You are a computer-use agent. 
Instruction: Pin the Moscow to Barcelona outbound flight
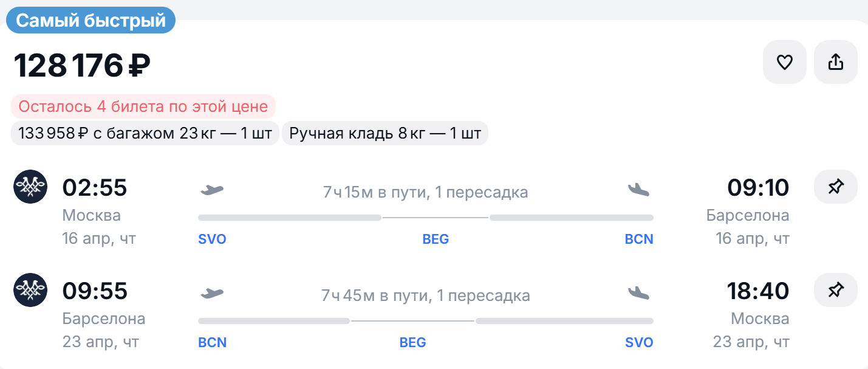point(835,187)
